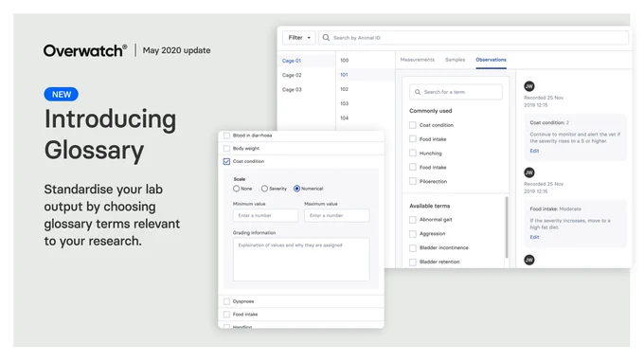The width and height of the screenshot is (644, 363).
Task: Click Edit under the Food intake note
Action: click(x=534, y=237)
